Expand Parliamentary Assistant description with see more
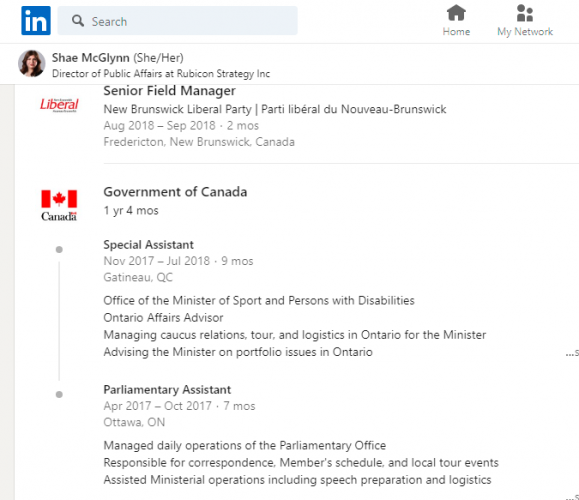Image resolution: width=579 pixels, height=500 pixels. 572,496
